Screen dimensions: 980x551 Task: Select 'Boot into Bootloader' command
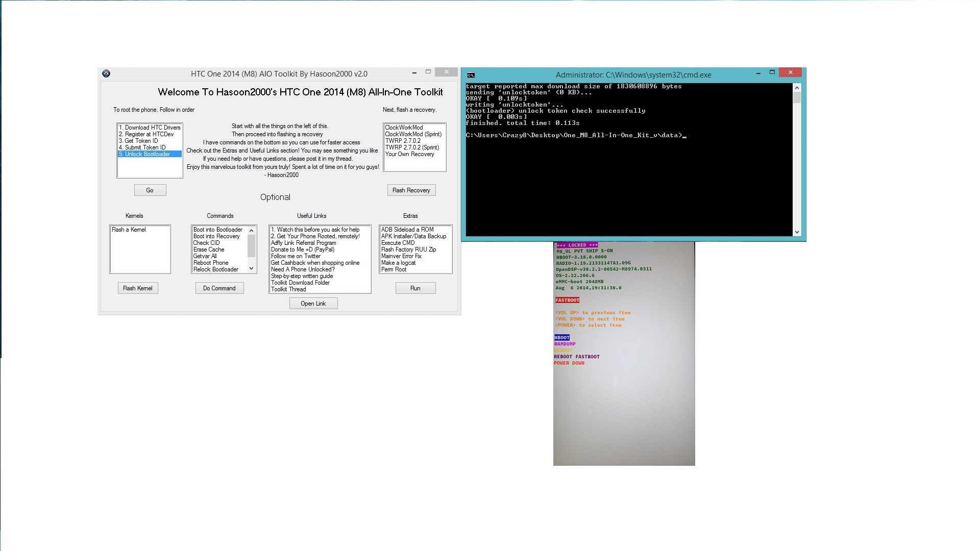[219, 230]
